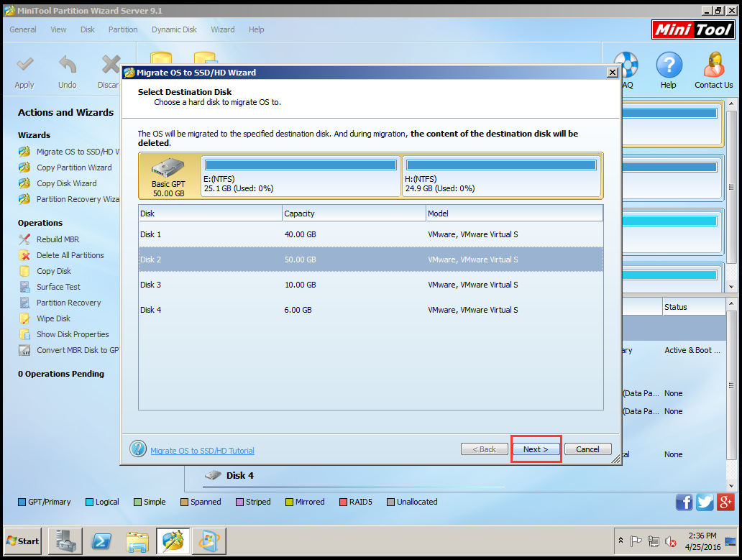Open Help question mark icon

point(669,65)
